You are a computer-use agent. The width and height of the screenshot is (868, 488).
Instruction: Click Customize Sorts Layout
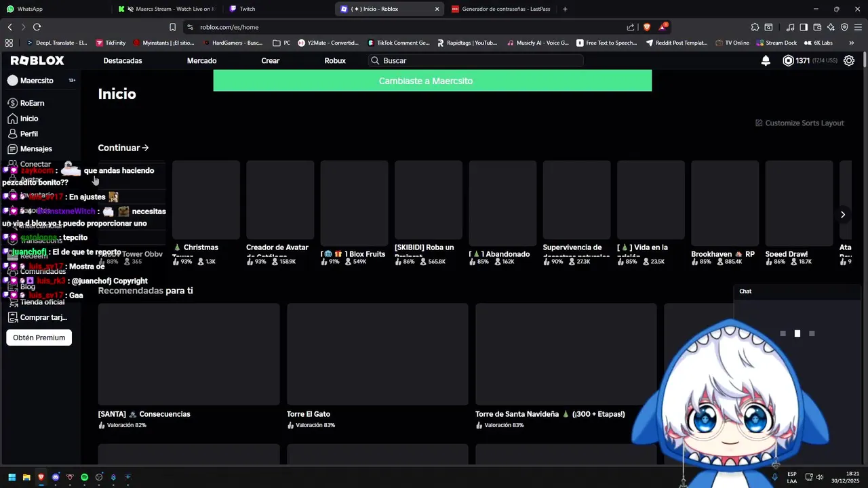(x=800, y=123)
